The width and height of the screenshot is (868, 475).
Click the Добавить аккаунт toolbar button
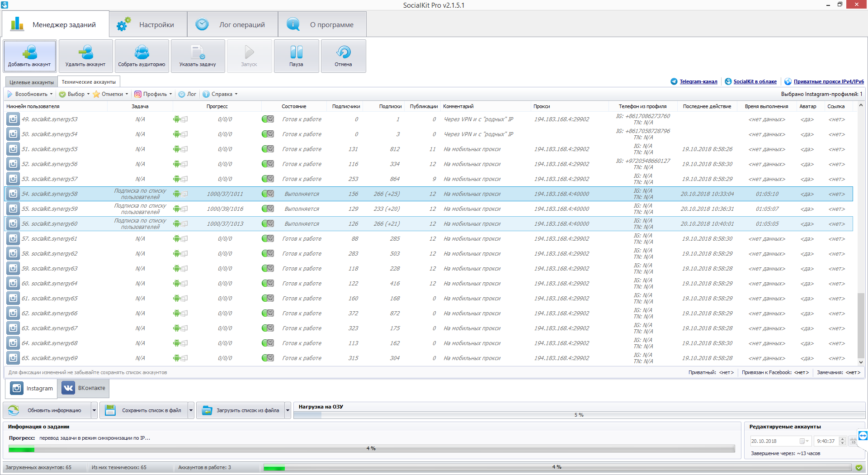tap(30, 56)
